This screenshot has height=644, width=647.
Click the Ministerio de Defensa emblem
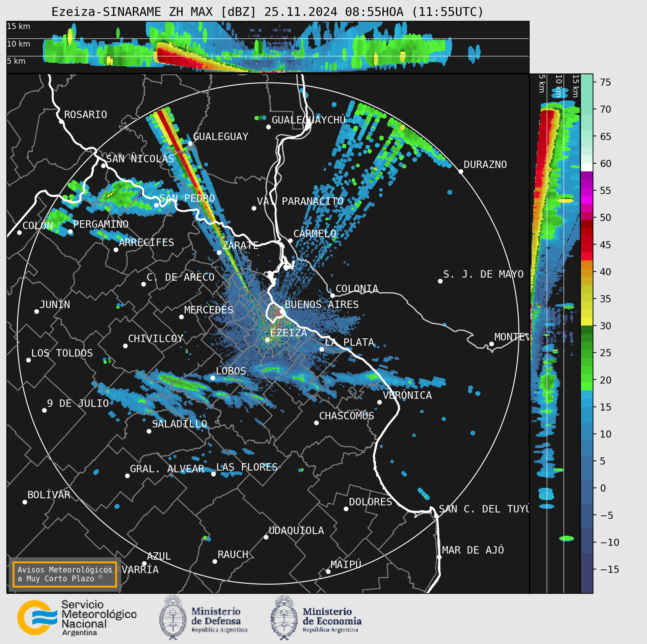point(173,617)
